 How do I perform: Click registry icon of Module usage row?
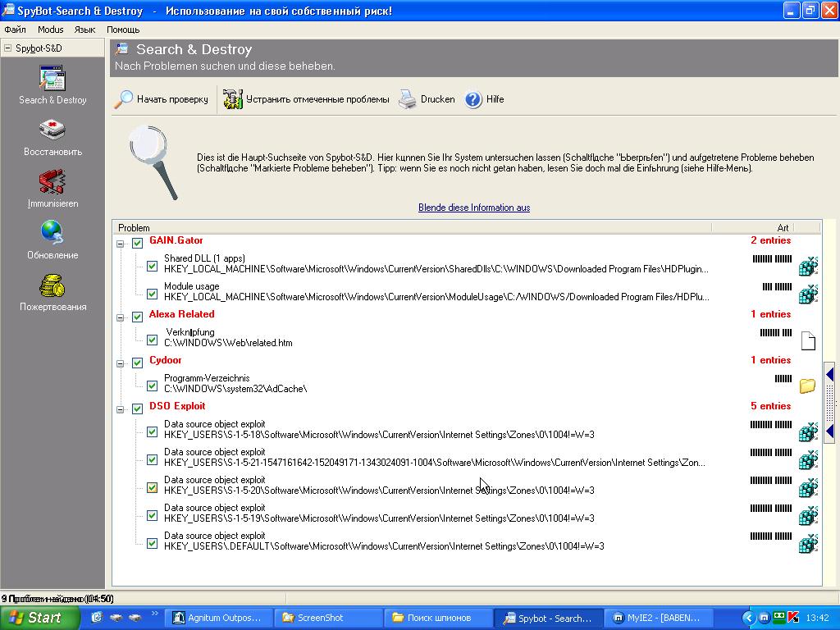[x=808, y=294]
